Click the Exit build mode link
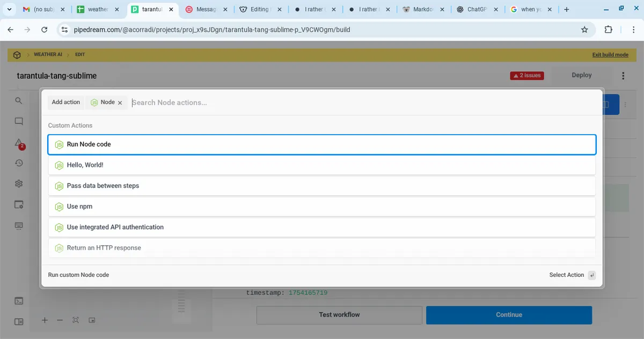 click(610, 55)
